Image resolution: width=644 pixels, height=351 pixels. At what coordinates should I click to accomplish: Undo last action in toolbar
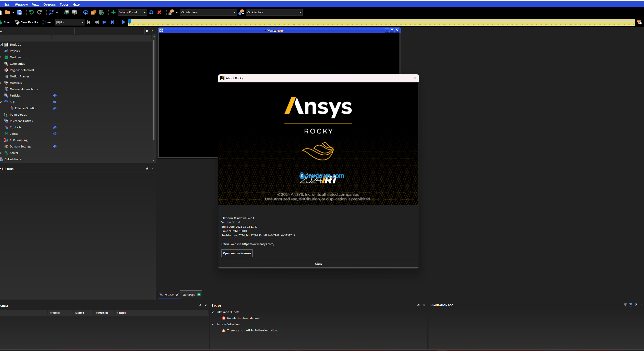pyautogui.click(x=32, y=12)
